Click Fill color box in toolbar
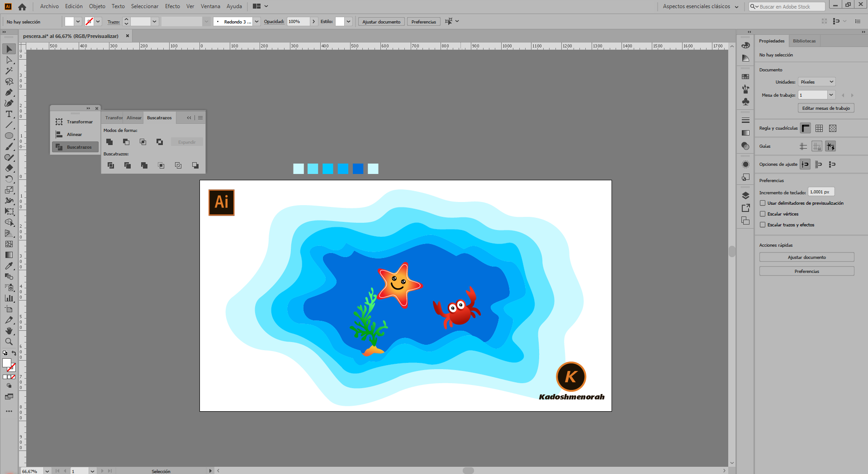 point(7,363)
